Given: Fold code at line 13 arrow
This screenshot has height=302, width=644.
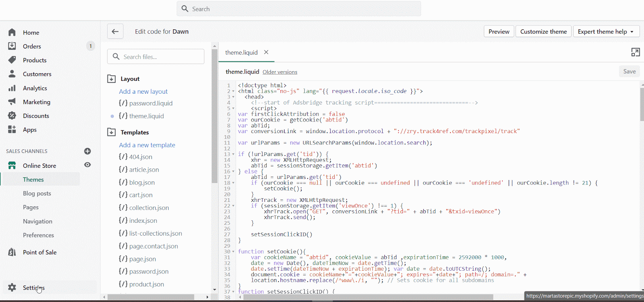Looking at the screenshot, I should pyautogui.click(x=233, y=154).
